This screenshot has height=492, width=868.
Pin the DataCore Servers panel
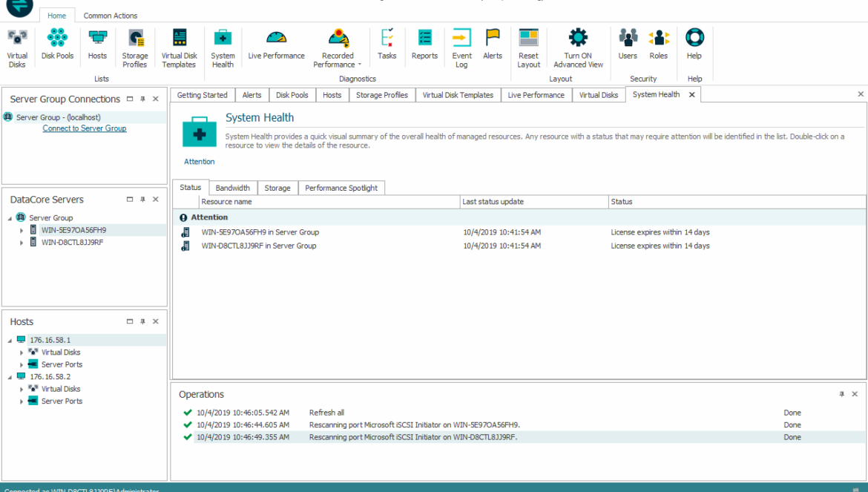[x=143, y=199]
